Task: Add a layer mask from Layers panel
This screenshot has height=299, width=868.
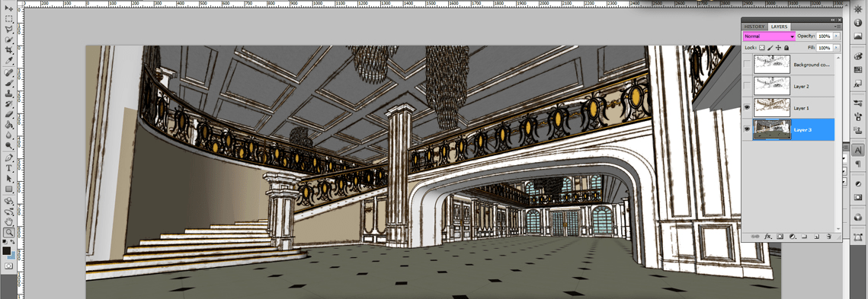Action: tap(780, 236)
